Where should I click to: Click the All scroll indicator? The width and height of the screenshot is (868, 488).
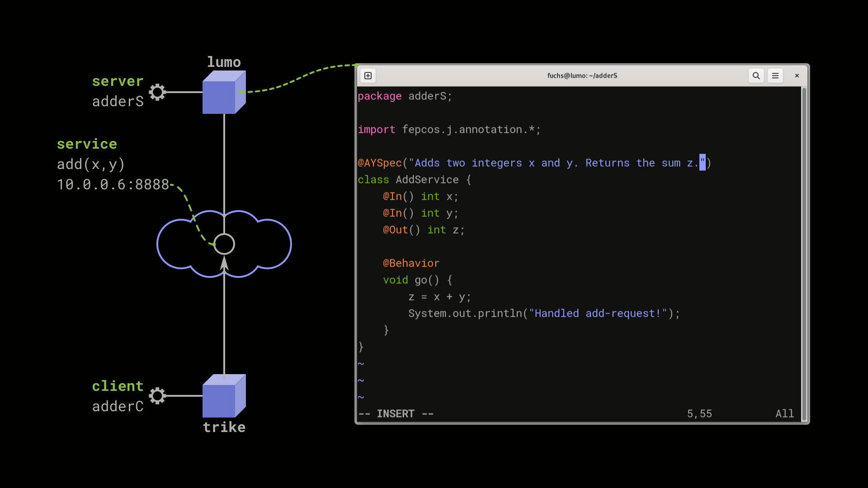point(784,413)
